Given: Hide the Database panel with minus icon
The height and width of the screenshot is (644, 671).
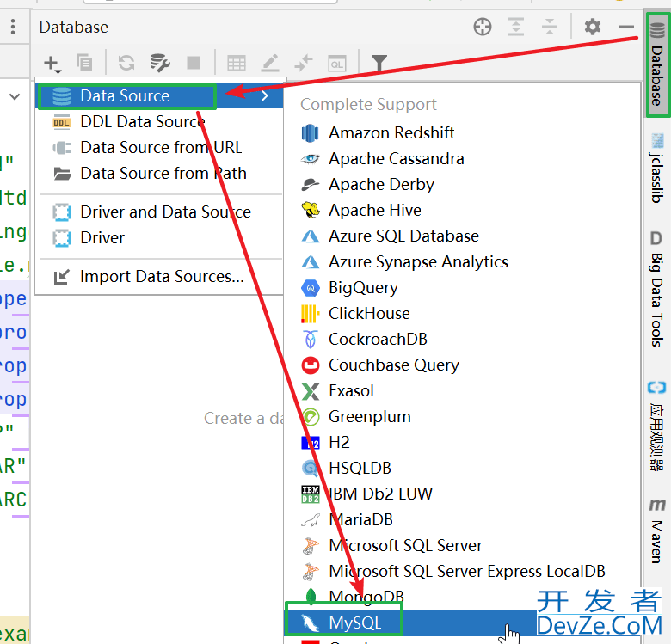Looking at the screenshot, I should pyautogui.click(x=626, y=27).
